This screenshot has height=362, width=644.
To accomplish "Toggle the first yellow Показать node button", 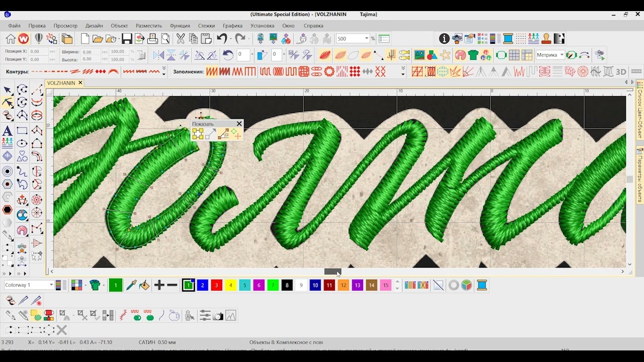I will click(x=198, y=134).
